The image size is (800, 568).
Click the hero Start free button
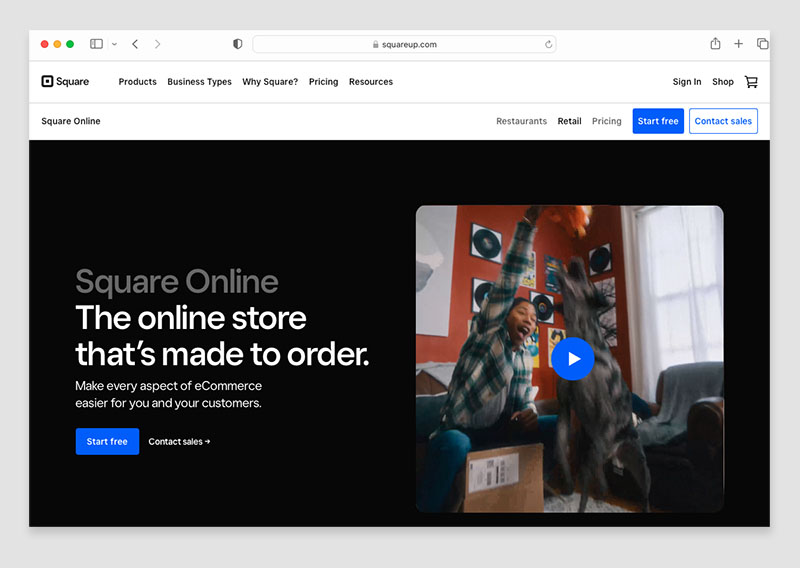click(107, 441)
